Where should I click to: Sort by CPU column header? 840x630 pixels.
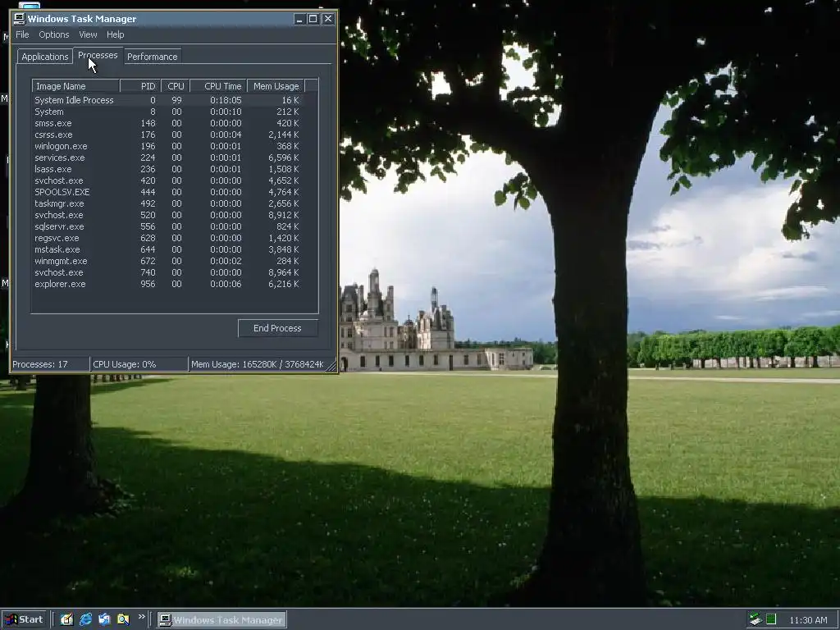point(176,85)
